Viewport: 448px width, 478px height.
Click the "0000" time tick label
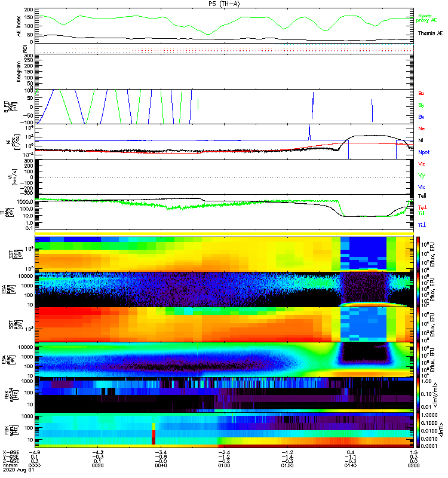(35, 465)
